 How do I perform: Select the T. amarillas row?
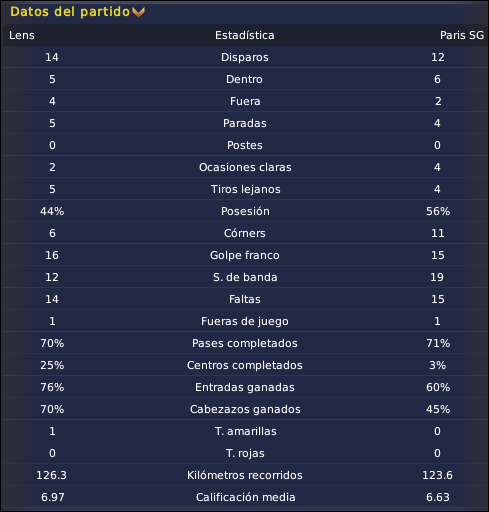[245, 431]
